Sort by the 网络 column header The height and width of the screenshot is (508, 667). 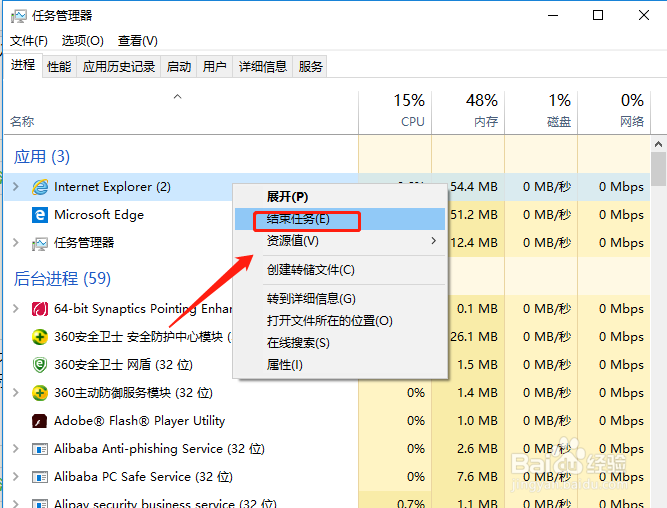(x=614, y=112)
